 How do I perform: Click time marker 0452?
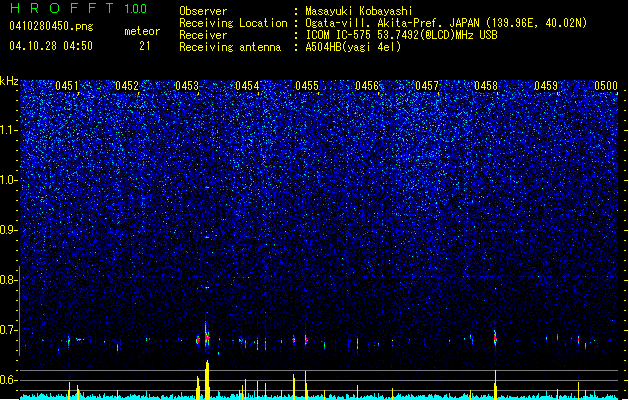pyautogui.click(x=127, y=86)
